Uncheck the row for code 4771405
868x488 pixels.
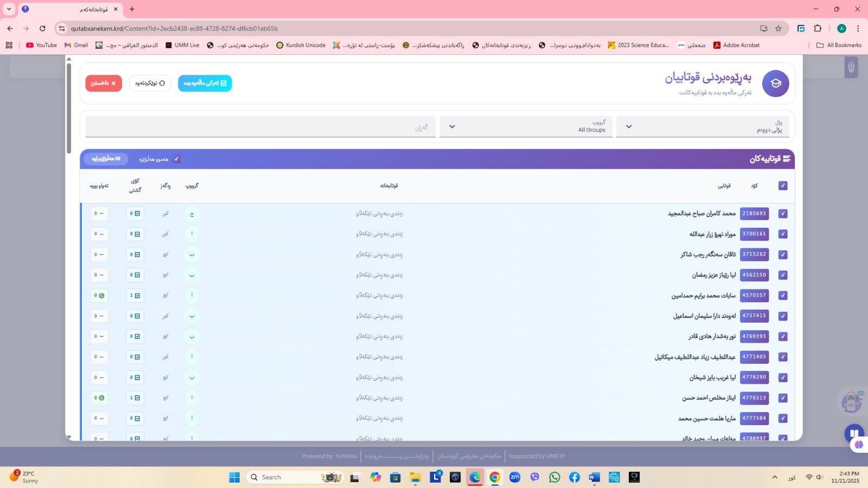tap(782, 357)
